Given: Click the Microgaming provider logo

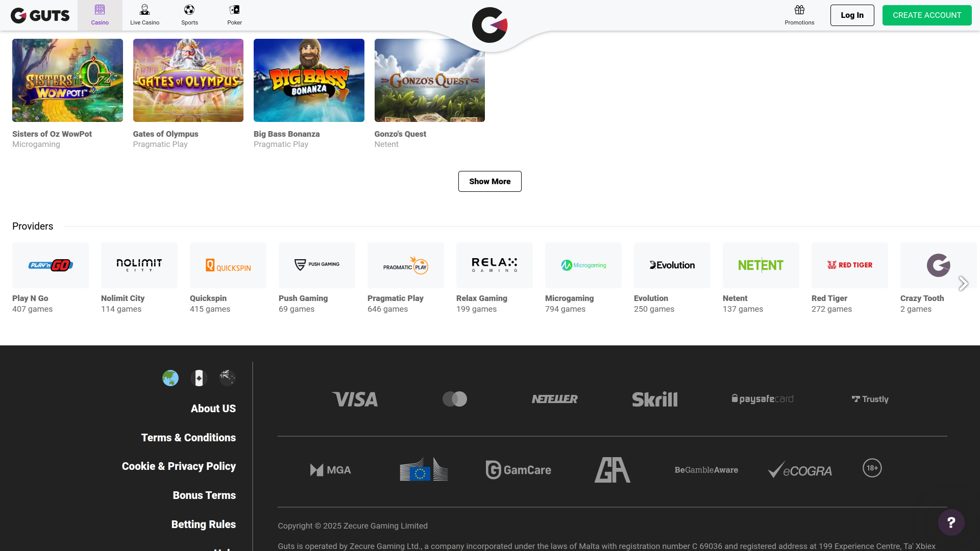Looking at the screenshot, I should point(583,265).
